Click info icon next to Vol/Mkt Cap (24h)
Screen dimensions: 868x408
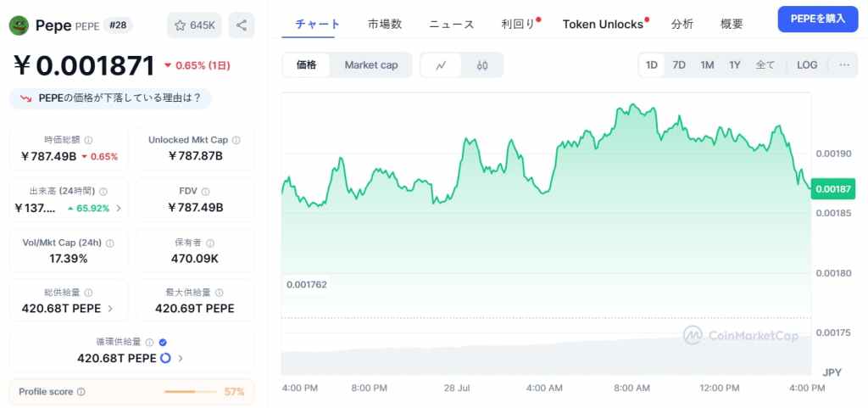pos(109,243)
